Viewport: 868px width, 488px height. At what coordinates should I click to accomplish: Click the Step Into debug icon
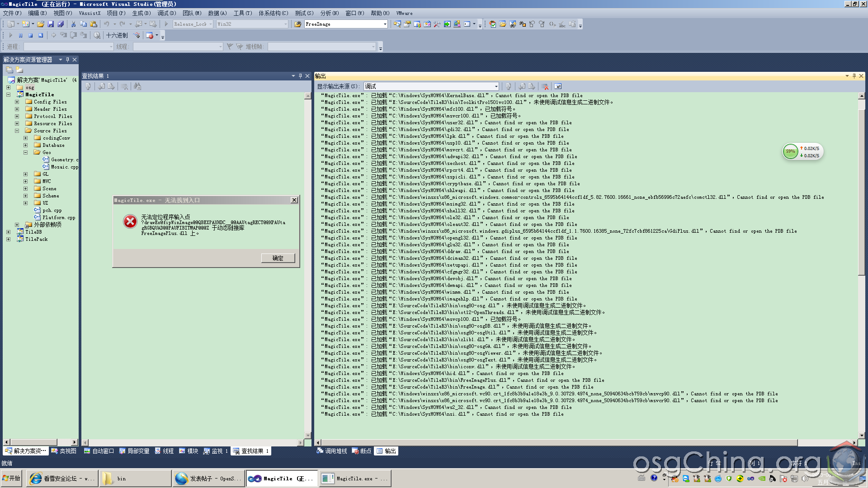(63, 35)
